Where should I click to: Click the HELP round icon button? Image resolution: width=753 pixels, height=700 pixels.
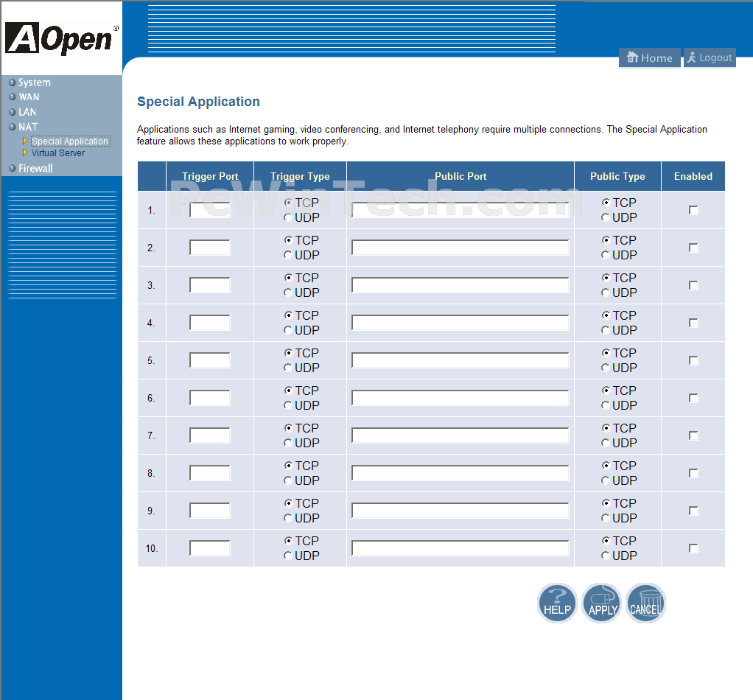pos(557,603)
